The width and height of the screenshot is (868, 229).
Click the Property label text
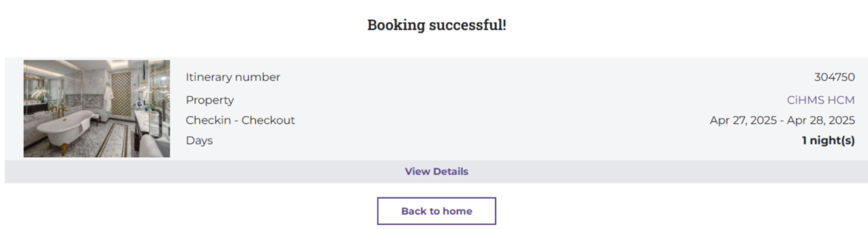point(210,100)
